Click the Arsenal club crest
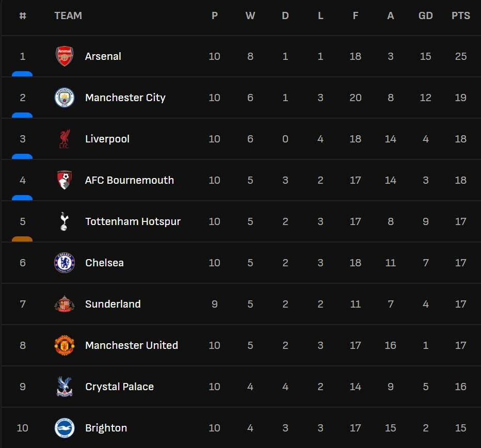The image size is (481, 448). [65, 56]
